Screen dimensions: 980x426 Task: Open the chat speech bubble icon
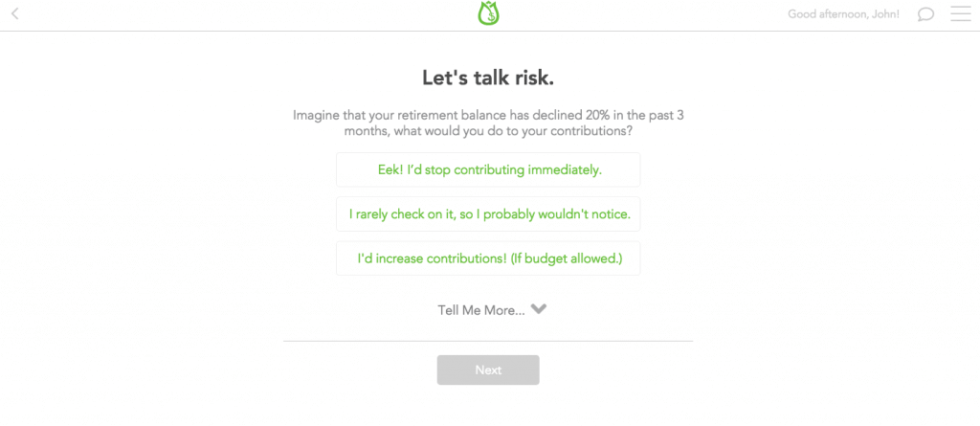pyautogui.click(x=925, y=13)
